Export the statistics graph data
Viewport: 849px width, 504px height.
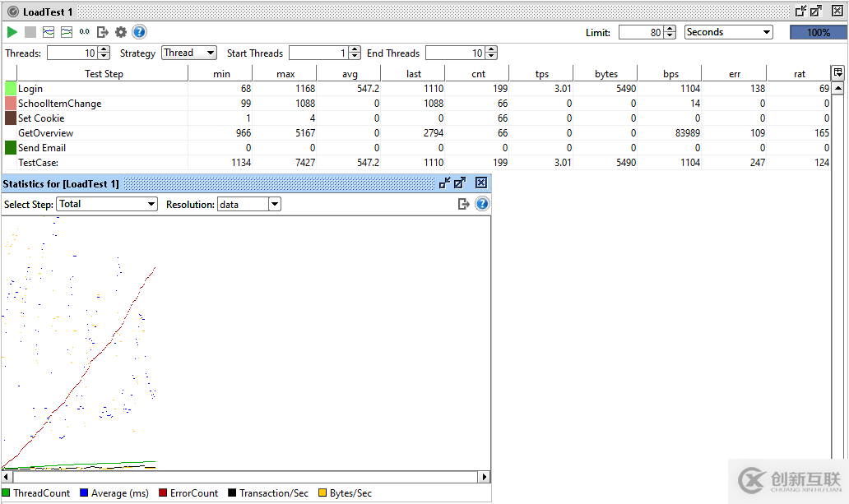pyautogui.click(x=463, y=204)
